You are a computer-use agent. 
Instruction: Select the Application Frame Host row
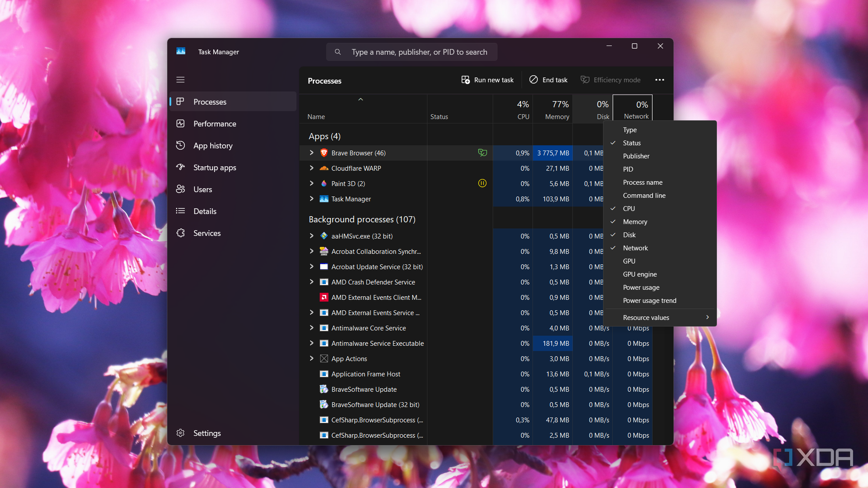click(476, 374)
